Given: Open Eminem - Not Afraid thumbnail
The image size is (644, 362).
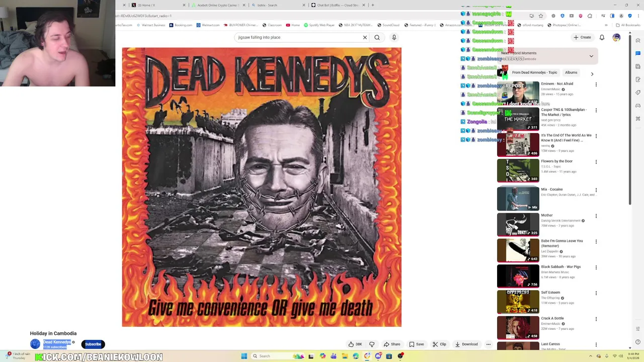Looking at the screenshot, I should [518, 93].
